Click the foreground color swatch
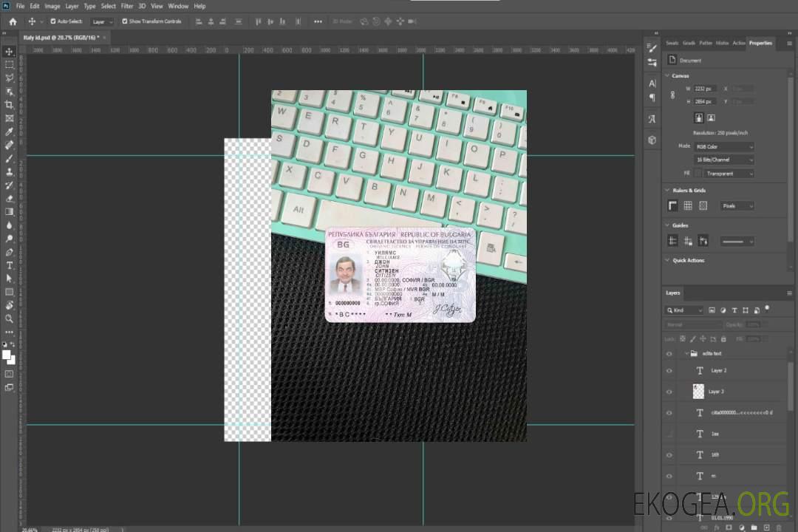 point(7,355)
